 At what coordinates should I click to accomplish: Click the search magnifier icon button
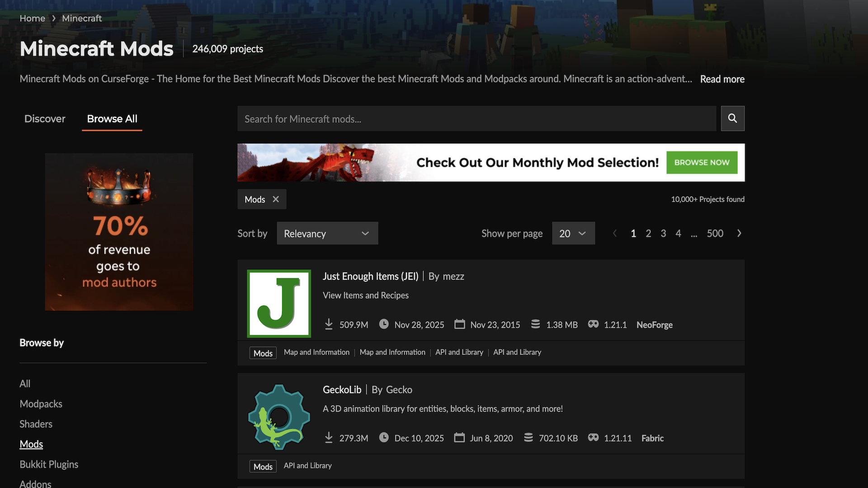[x=732, y=118]
